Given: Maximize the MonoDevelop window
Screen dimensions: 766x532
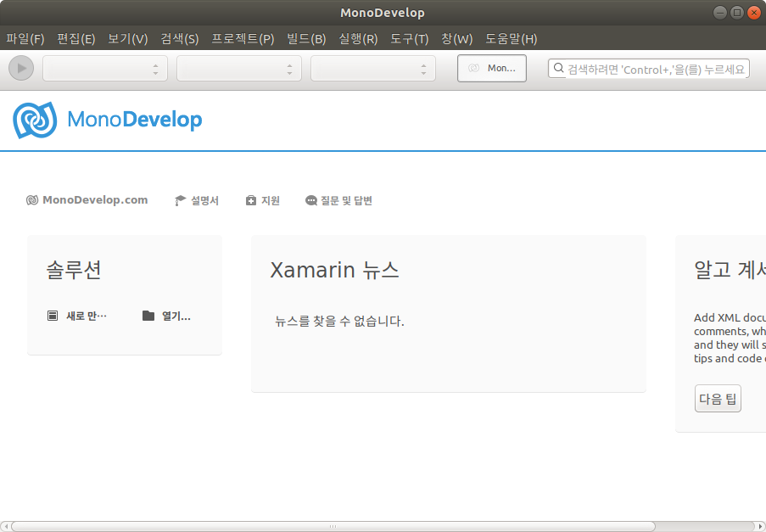Looking at the screenshot, I should tap(737, 13).
